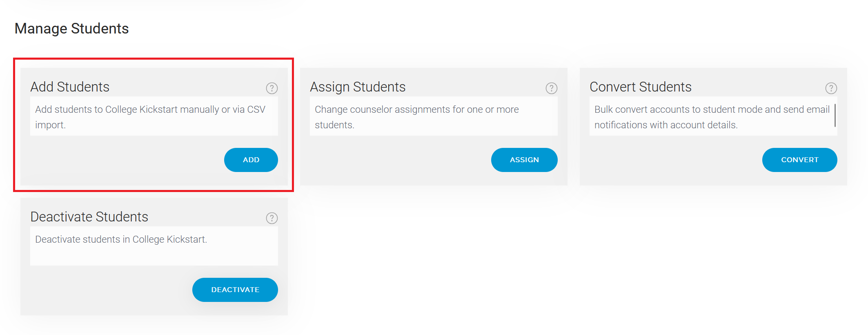
Task: Select the Deactivate Students card title
Action: click(89, 217)
